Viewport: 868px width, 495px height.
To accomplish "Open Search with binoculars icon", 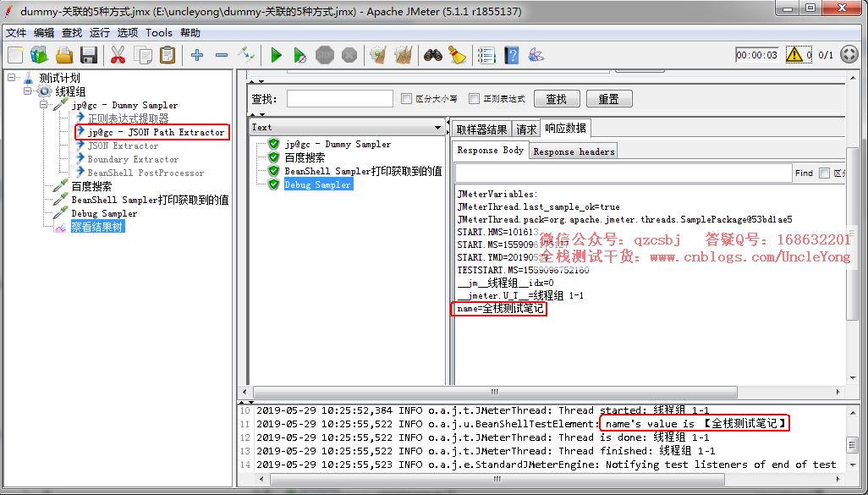I will click(x=433, y=55).
